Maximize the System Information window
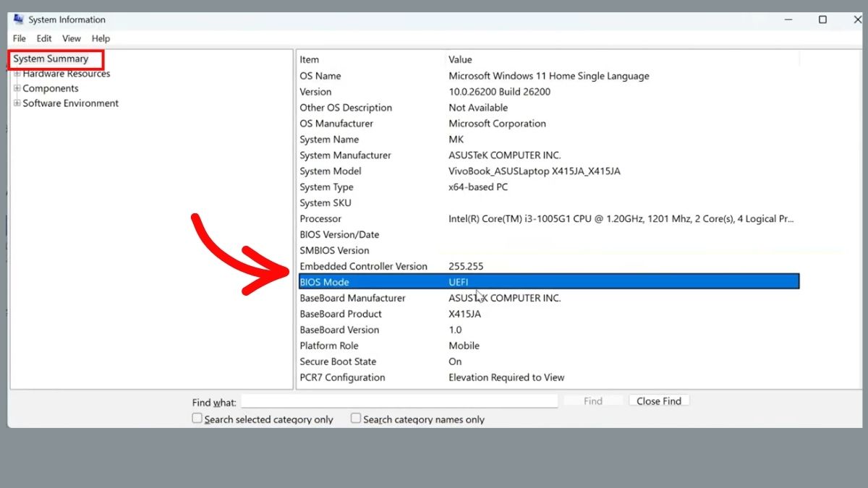 (822, 20)
